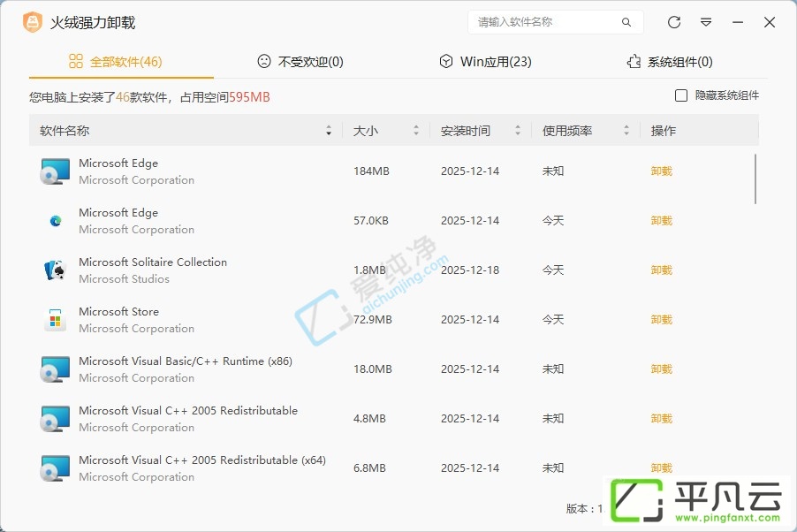
Task: Close the uninstaller window
Action: tap(770, 22)
